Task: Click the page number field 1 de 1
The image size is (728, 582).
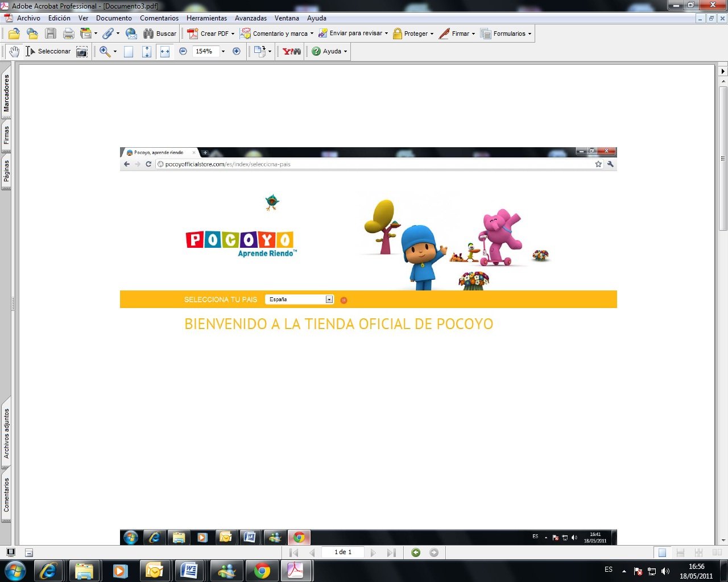Action: coord(343,552)
